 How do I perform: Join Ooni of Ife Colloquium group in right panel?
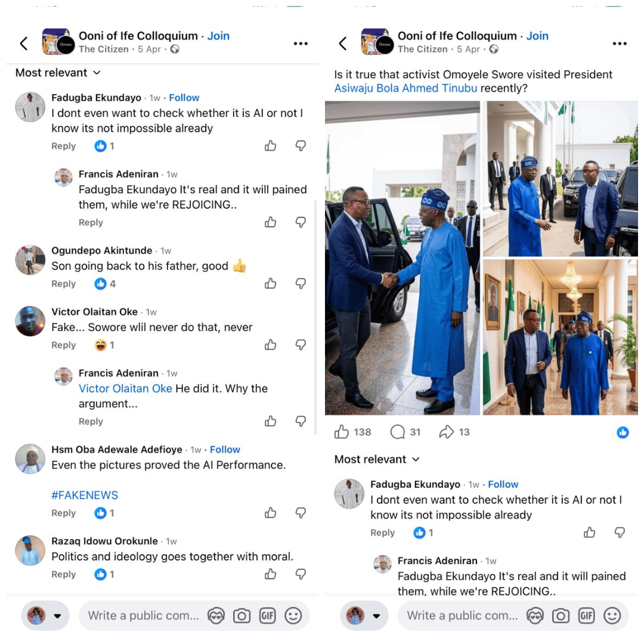(x=537, y=36)
